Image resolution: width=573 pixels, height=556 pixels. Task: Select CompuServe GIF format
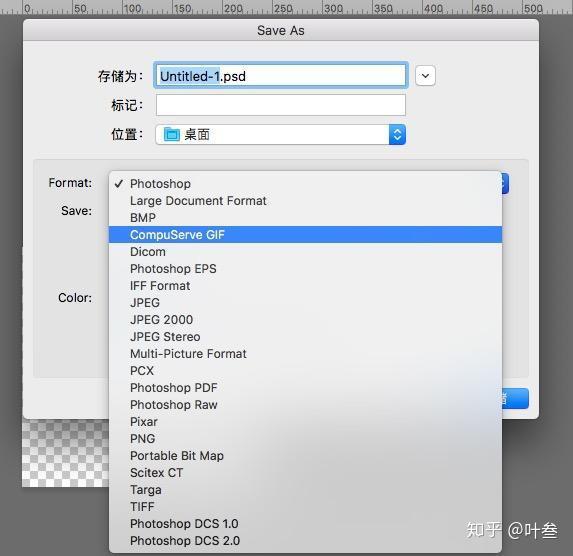[305, 235]
